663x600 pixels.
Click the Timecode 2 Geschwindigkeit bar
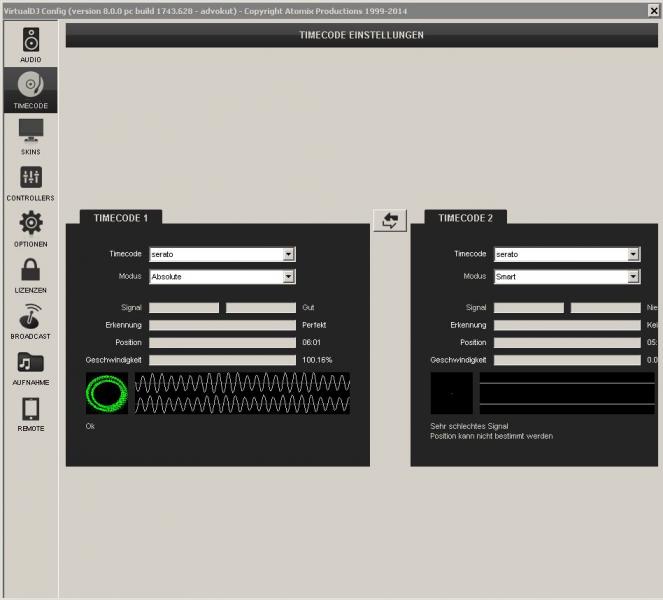[567, 360]
